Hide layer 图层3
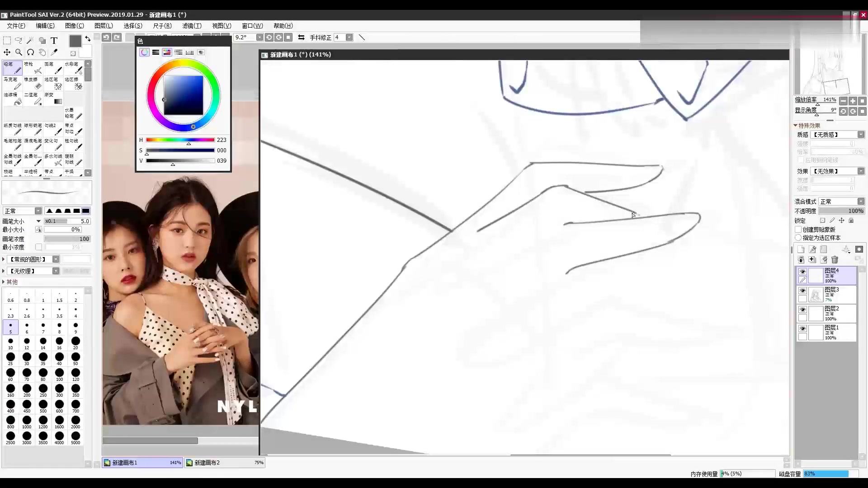 pyautogui.click(x=802, y=291)
